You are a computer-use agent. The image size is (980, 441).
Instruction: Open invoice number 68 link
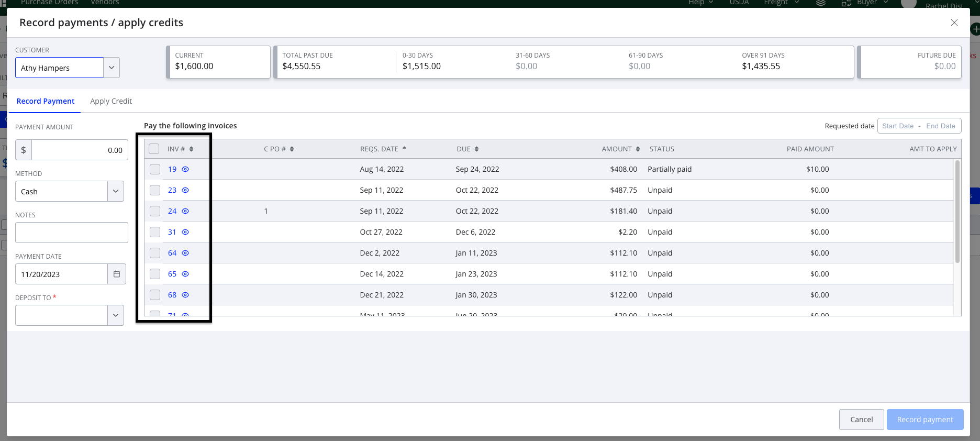click(172, 295)
